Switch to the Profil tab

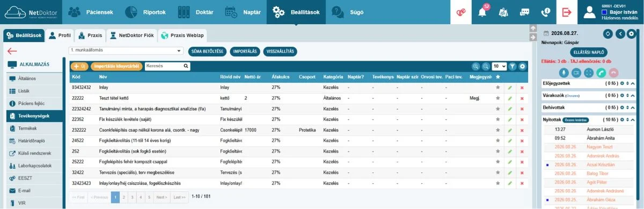(x=59, y=35)
